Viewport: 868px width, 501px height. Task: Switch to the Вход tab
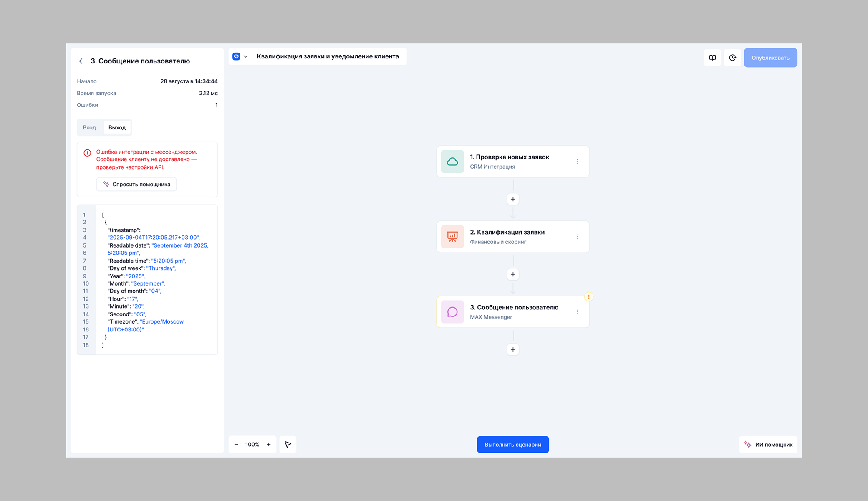[x=89, y=127]
